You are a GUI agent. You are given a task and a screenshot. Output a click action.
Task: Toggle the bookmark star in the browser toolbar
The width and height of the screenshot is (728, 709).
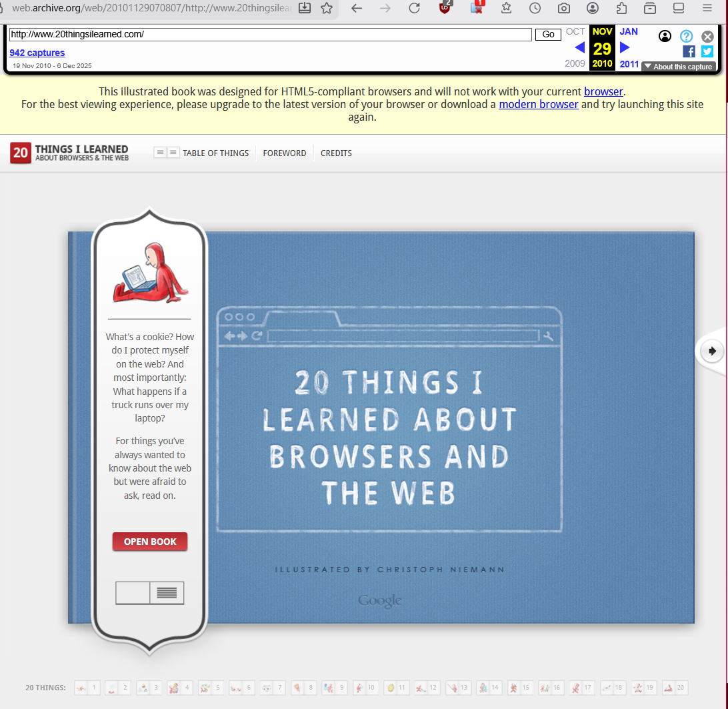pyautogui.click(x=326, y=9)
